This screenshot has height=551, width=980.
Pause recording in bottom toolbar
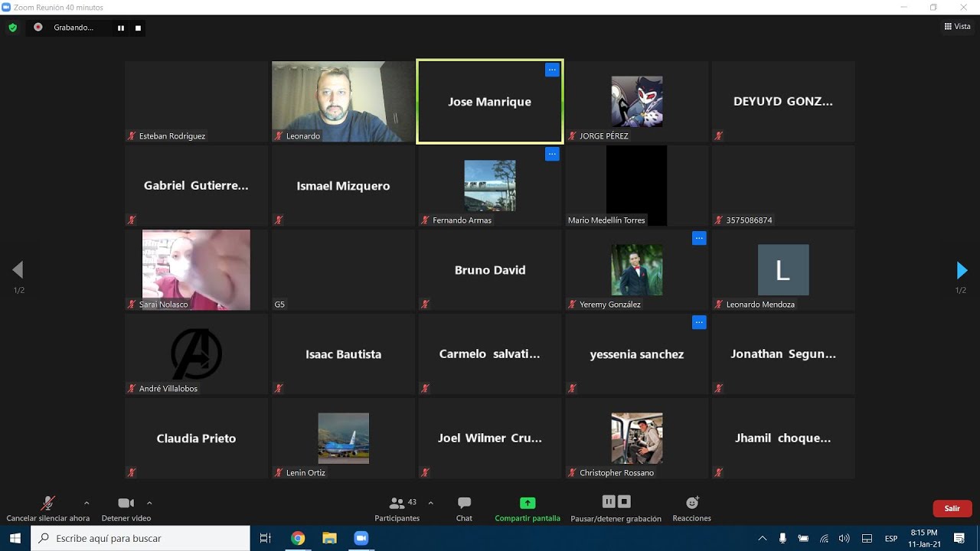(x=609, y=502)
